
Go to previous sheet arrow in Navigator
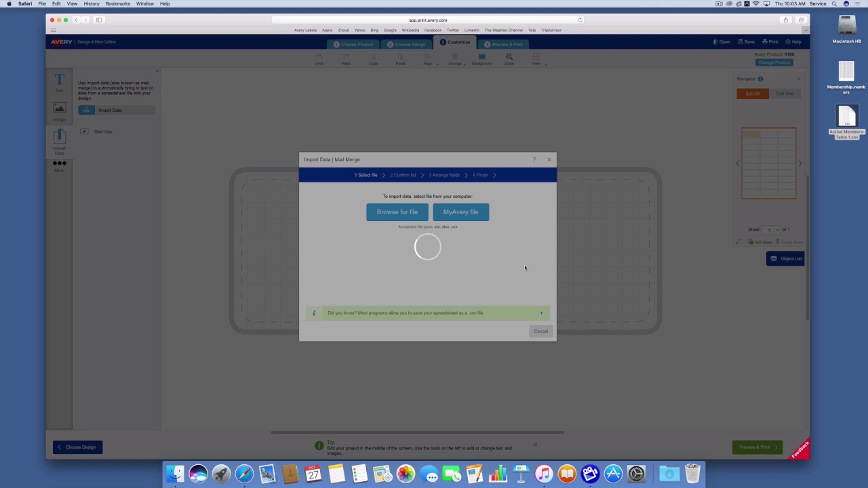tap(738, 163)
